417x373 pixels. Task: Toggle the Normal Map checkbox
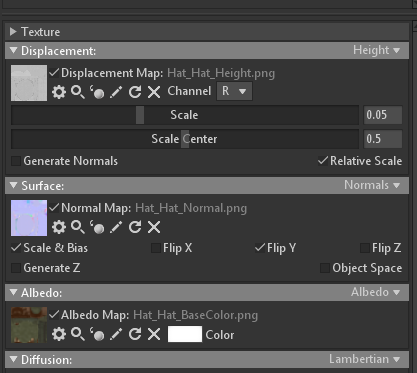54,208
